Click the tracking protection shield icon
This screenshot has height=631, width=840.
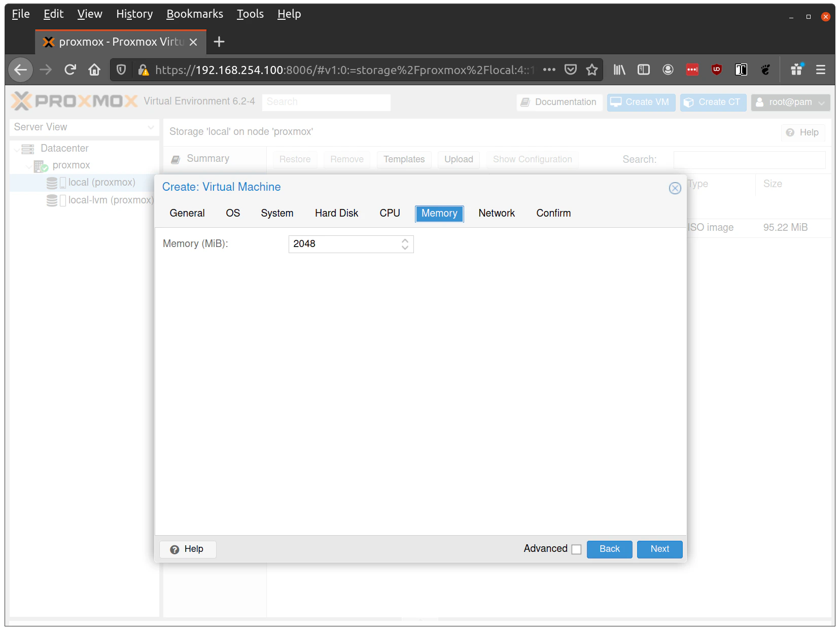pyautogui.click(x=121, y=70)
